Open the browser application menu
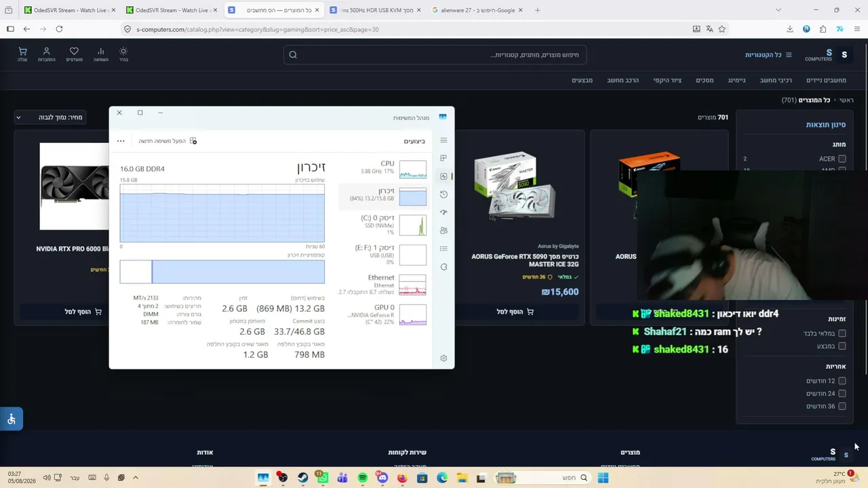This screenshot has width=868, height=488. click(857, 29)
